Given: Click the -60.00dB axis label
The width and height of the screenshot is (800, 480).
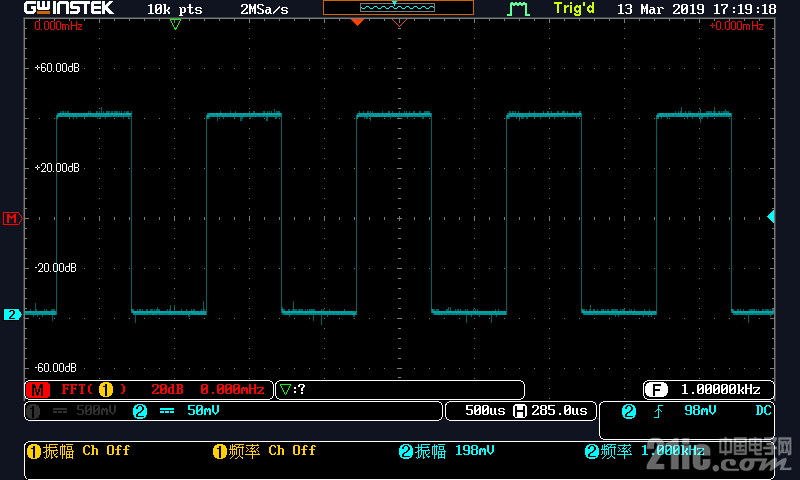Looking at the screenshot, I should tap(56, 368).
